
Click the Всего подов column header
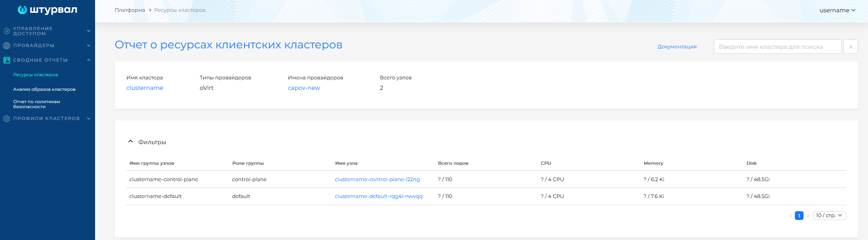pos(453,163)
